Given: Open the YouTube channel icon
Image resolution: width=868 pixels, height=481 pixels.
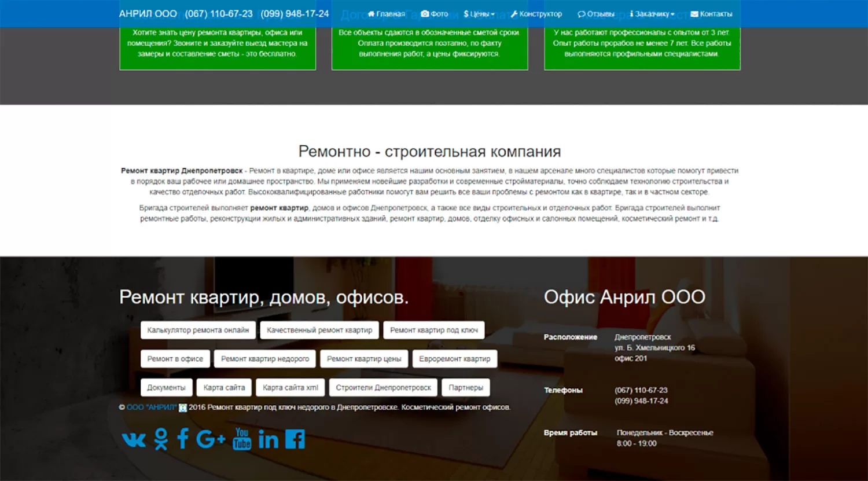Looking at the screenshot, I should [x=242, y=439].
